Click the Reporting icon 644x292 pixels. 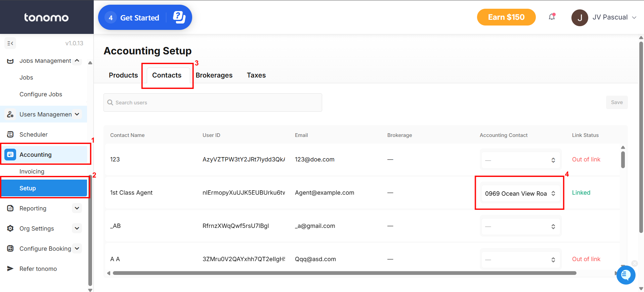[10, 208]
